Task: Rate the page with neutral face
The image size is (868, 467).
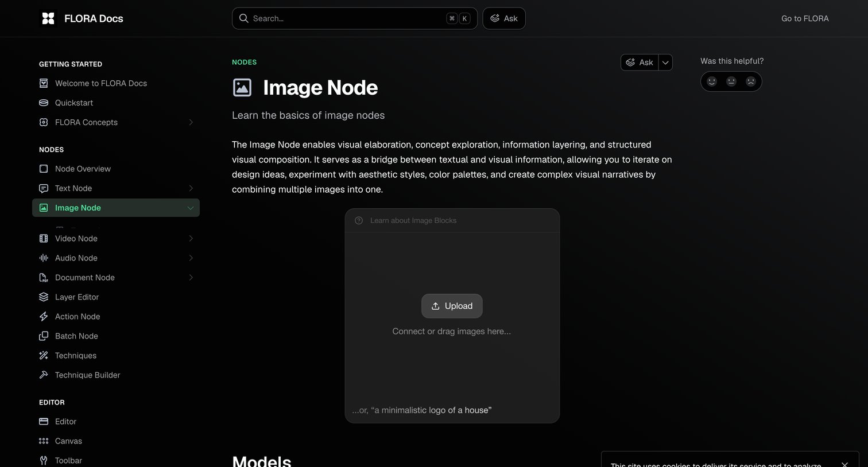Action: pos(731,81)
